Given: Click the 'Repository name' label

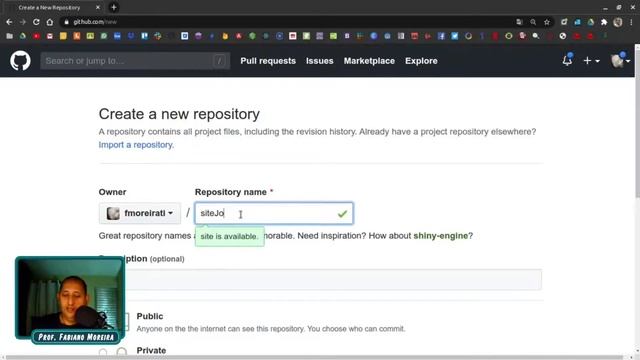Looking at the screenshot, I should point(231,192).
